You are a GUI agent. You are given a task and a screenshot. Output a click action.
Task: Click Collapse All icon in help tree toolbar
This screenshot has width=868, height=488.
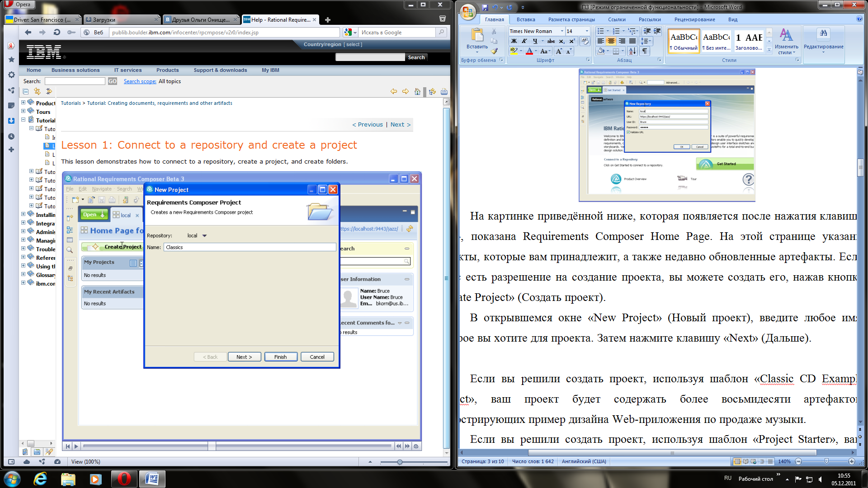click(x=26, y=91)
